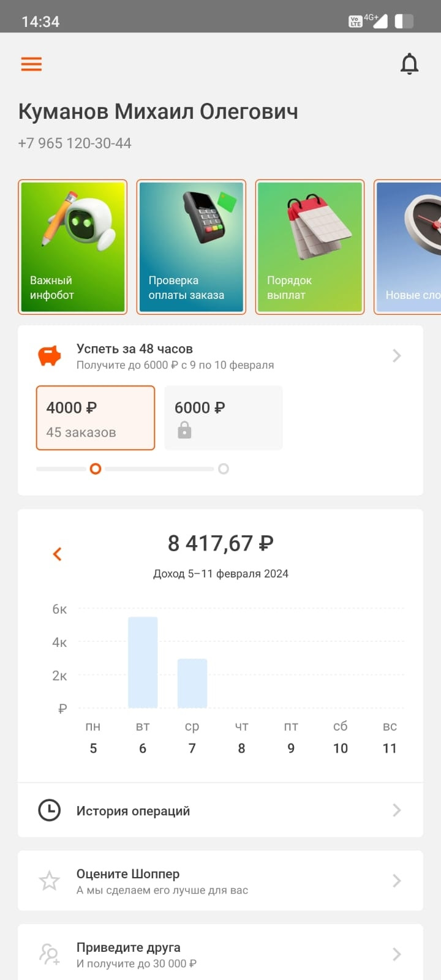441x980 pixels.
Task: Tap the orange piggy bank icon
Action: coord(50,356)
